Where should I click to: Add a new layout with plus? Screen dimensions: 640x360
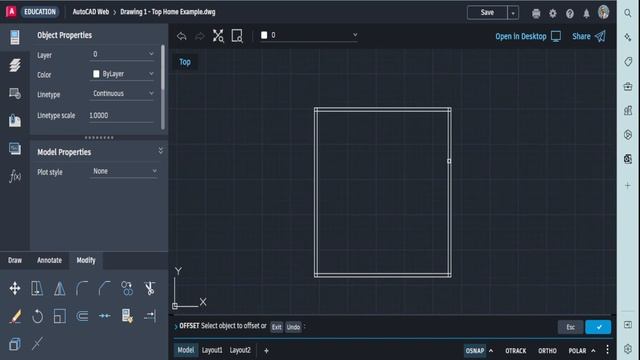click(266, 351)
